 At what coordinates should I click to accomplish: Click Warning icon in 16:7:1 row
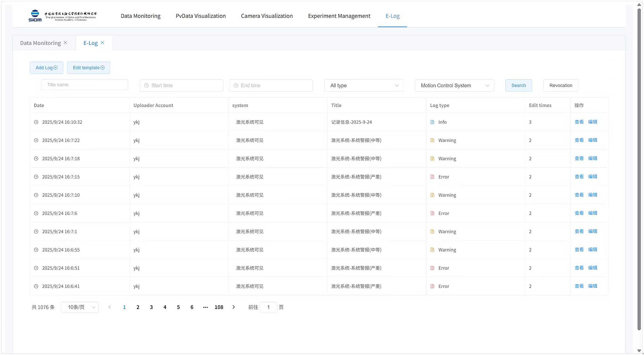[x=432, y=232]
